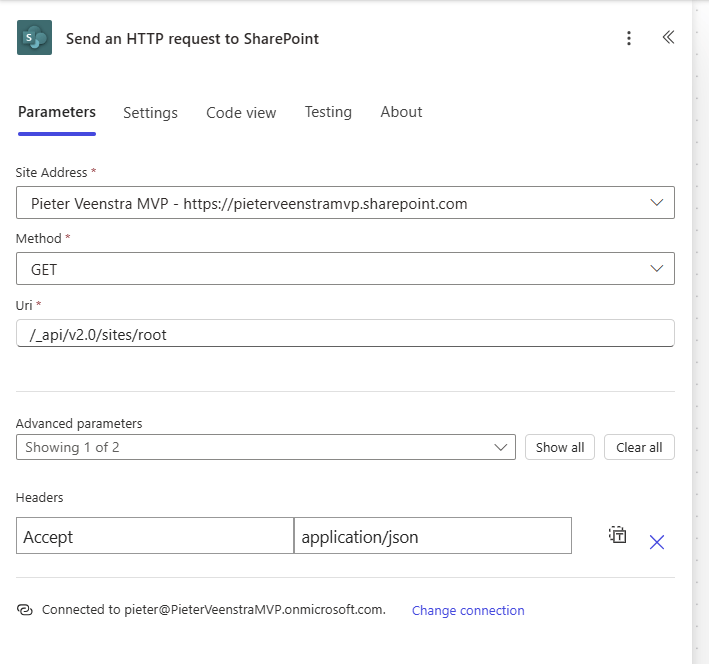Viewport: 709px width, 664px height.
Task: Open the About tab
Action: (x=401, y=112)
